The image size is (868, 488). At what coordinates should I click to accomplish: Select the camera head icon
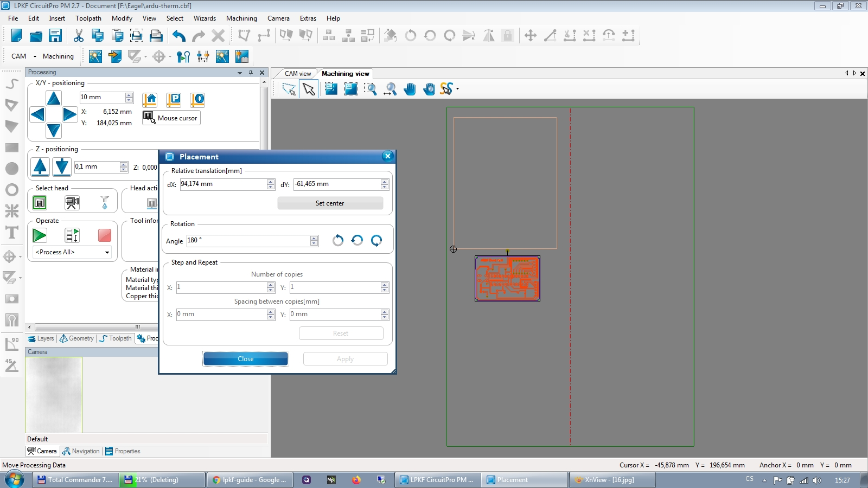tap(72, 203)
